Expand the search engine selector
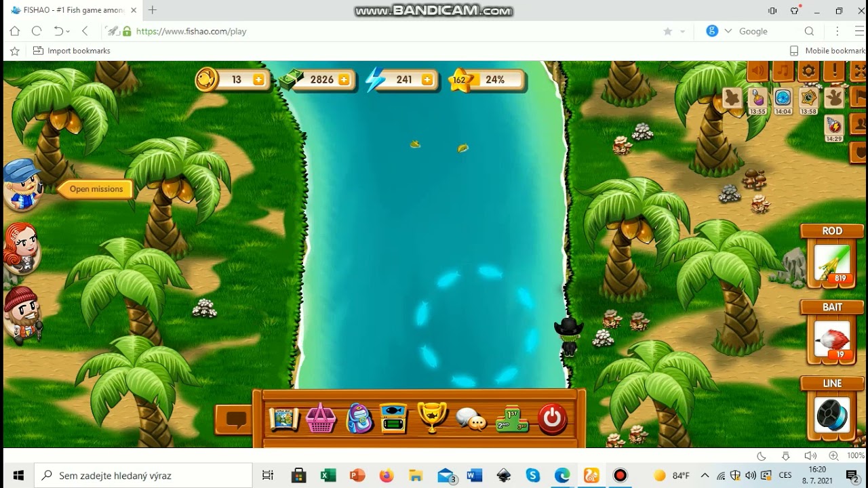This screenshot has width=868, height=488. point(728,31)
